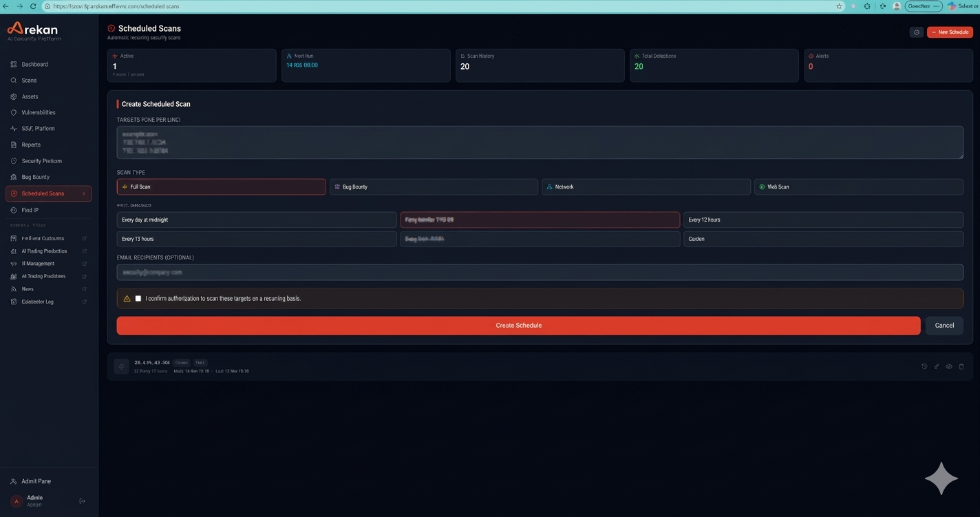
Task: Select the Scans magnifier icon in sidebar
Action: click(14, 81)
